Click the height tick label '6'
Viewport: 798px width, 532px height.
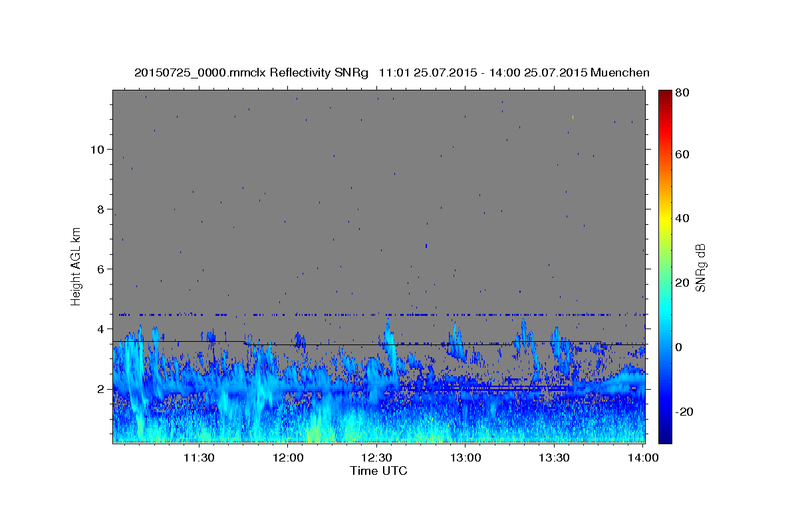101,269
